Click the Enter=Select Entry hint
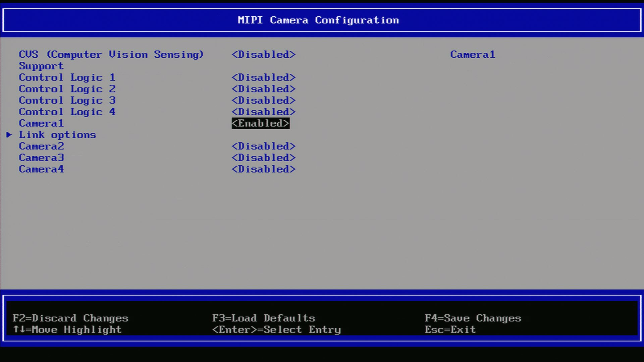 coord(277,330)
